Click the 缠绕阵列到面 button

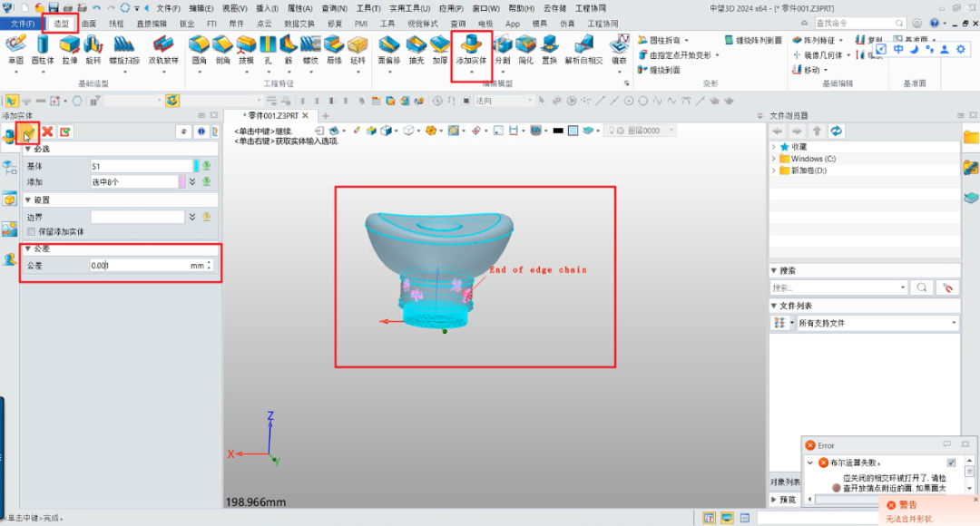tap(753, 41)
